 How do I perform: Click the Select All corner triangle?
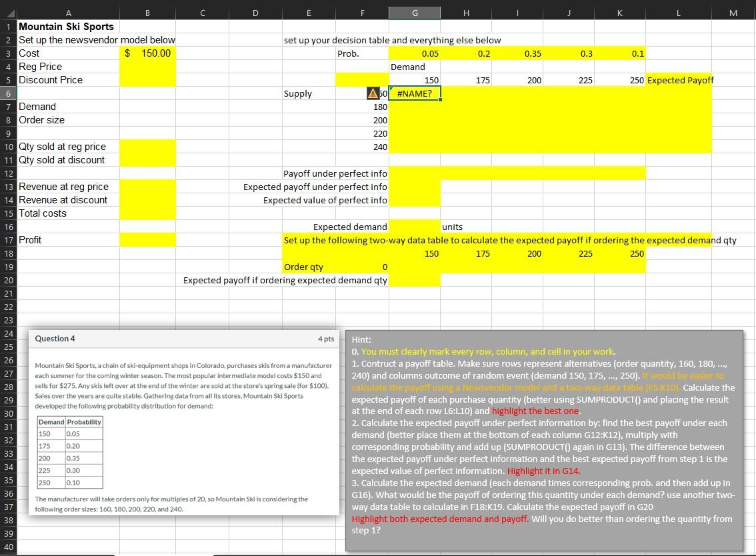click(9, 13)
